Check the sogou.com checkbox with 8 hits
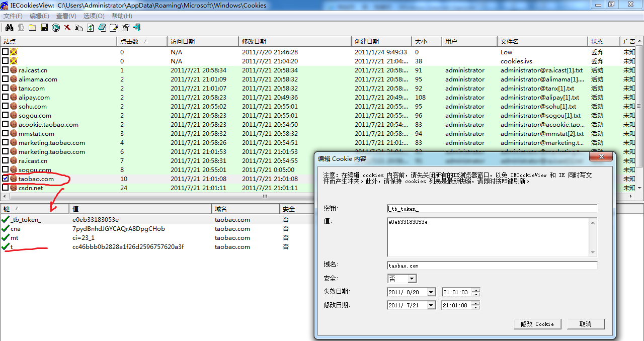Viewport: 644px width, 341px height. [x=5, y=169]
